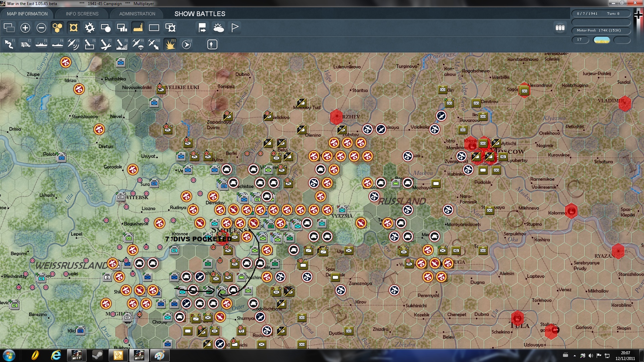The image size is (644, 362).
Task: Show weather using the sun-cloud icon
Action: point(218,27)
